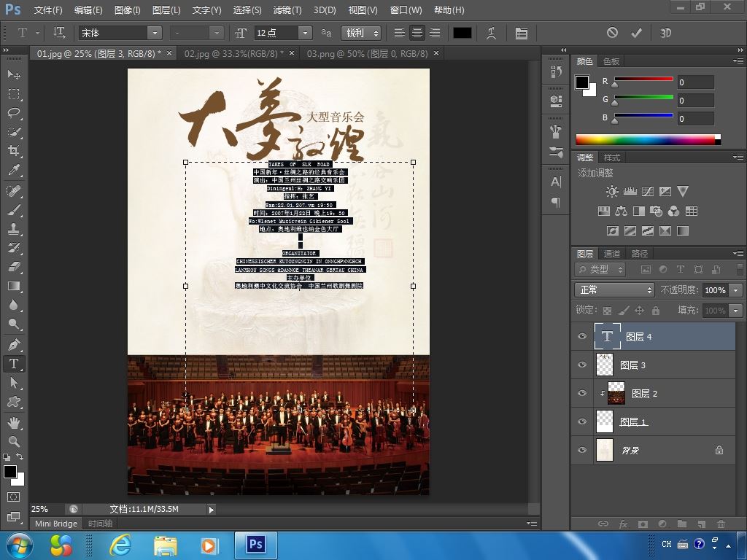Toggle lock all for layer

656,311
